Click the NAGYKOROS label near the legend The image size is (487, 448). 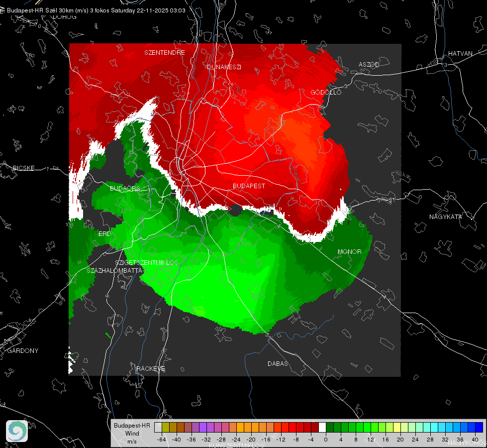[468, 443]
